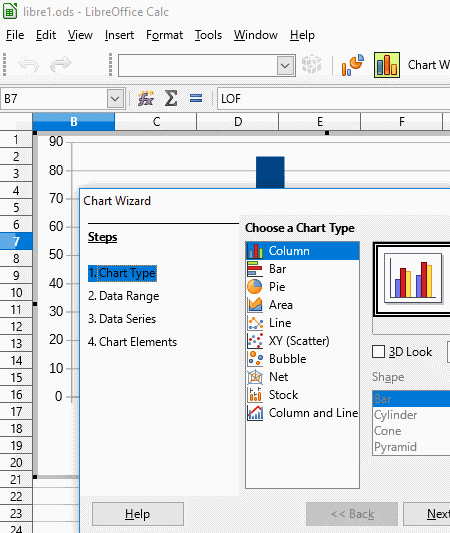Select row 15 header
Screen dimensions: 450x533
click(x=16, y=377)
